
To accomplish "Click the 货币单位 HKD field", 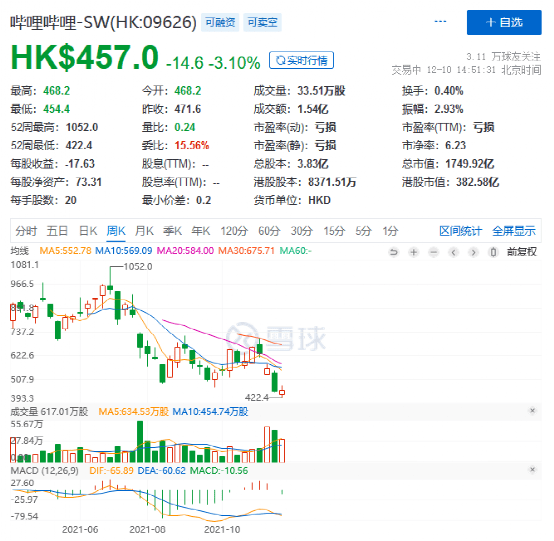I will [292, 200].
